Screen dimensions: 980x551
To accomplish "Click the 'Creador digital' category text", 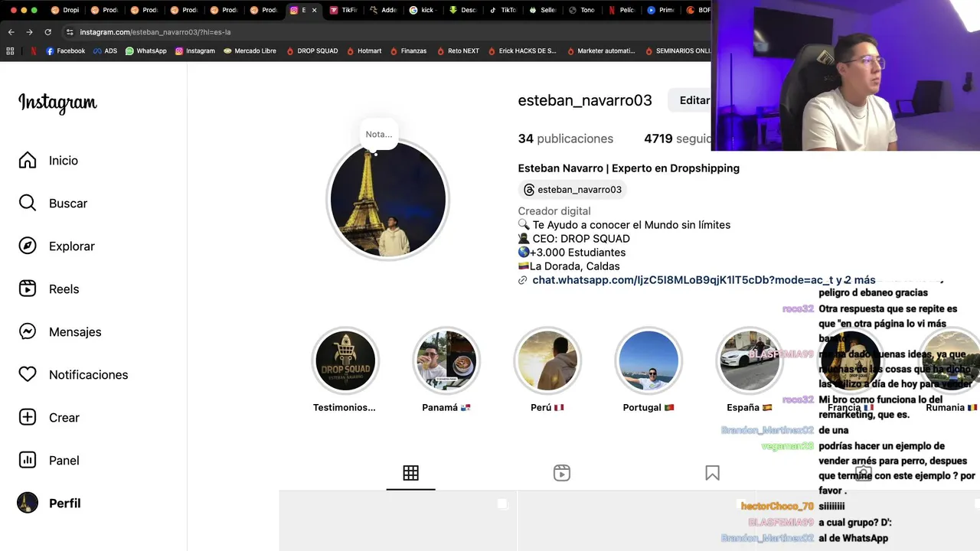I will tap(554, 211).
